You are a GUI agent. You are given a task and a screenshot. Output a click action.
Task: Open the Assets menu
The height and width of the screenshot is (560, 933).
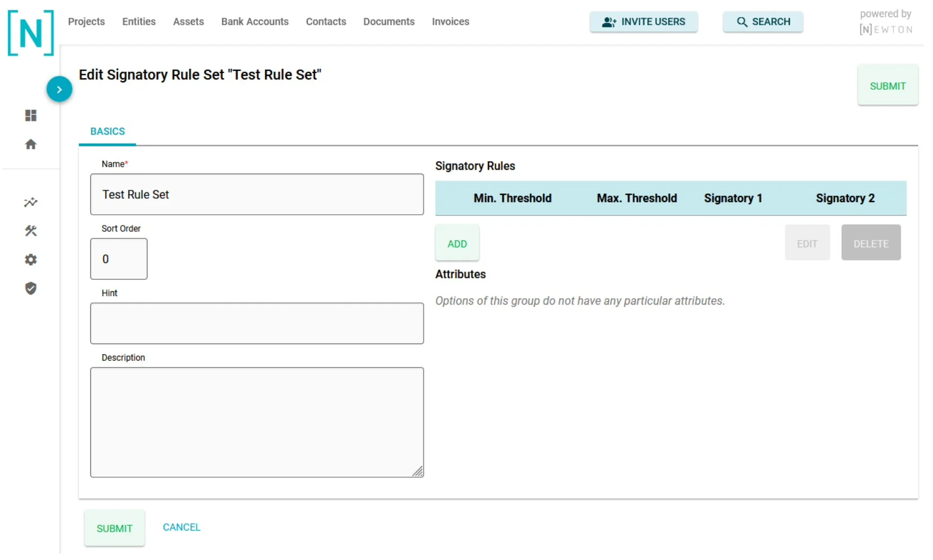189,22
